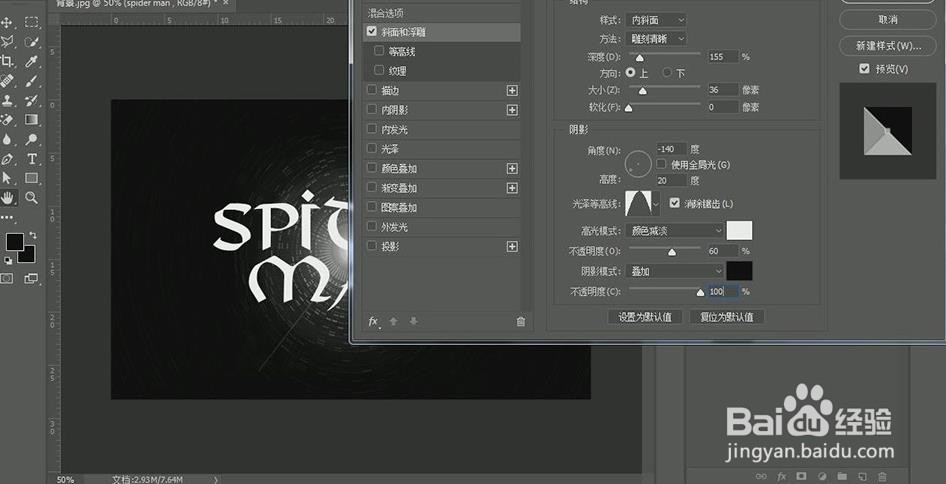Click the 阴影模式 black color swatch

tap(739, 271)
